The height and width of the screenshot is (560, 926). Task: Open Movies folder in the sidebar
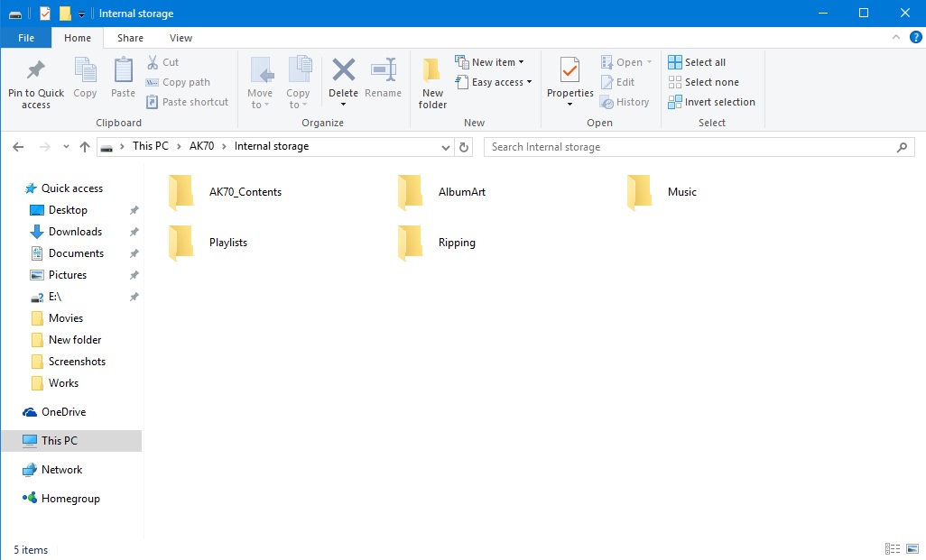pyautogui.click(x=66, y=318)
